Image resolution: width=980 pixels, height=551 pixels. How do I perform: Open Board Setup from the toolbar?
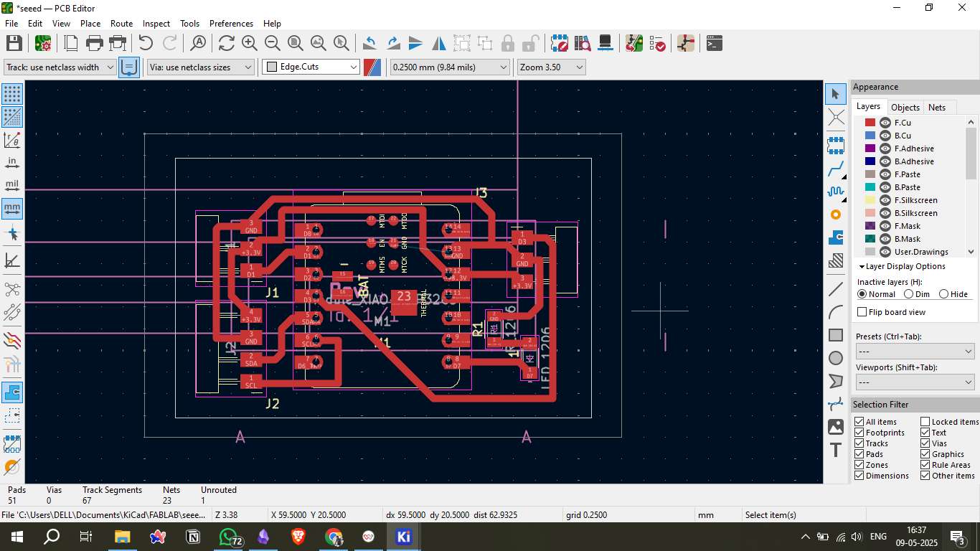(43, 43)
